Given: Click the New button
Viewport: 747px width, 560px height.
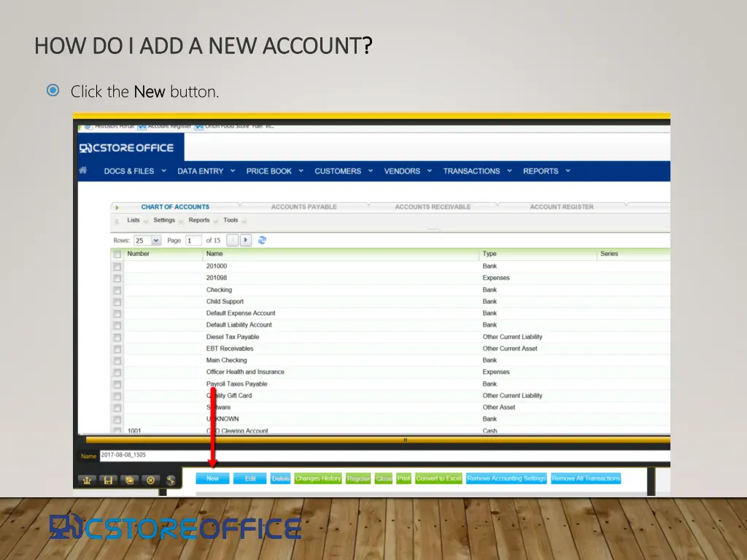Looking at the screenshot, I should coord(212,478).
